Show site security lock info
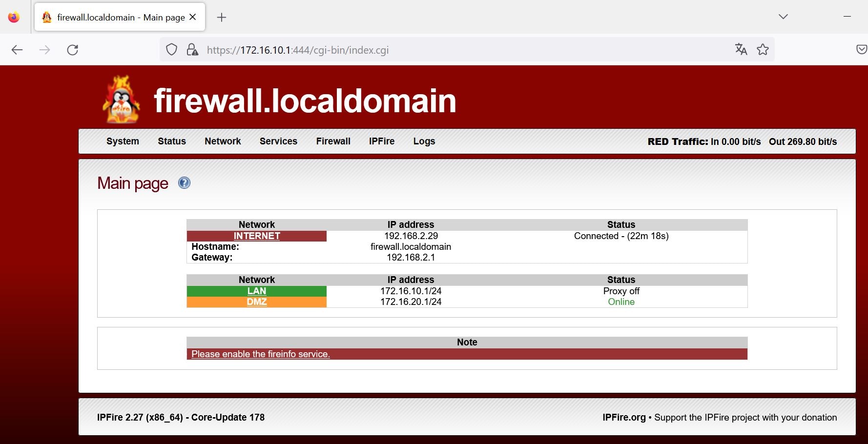 [x=192, y=50]
